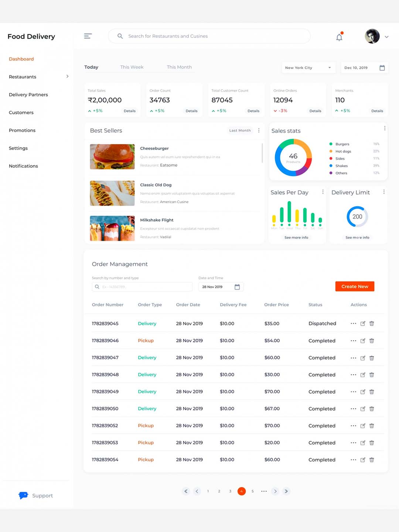Viewport: 399px width, 532px height.
Task: Click the Support chat icon
Action: click(x=23, y=495)
